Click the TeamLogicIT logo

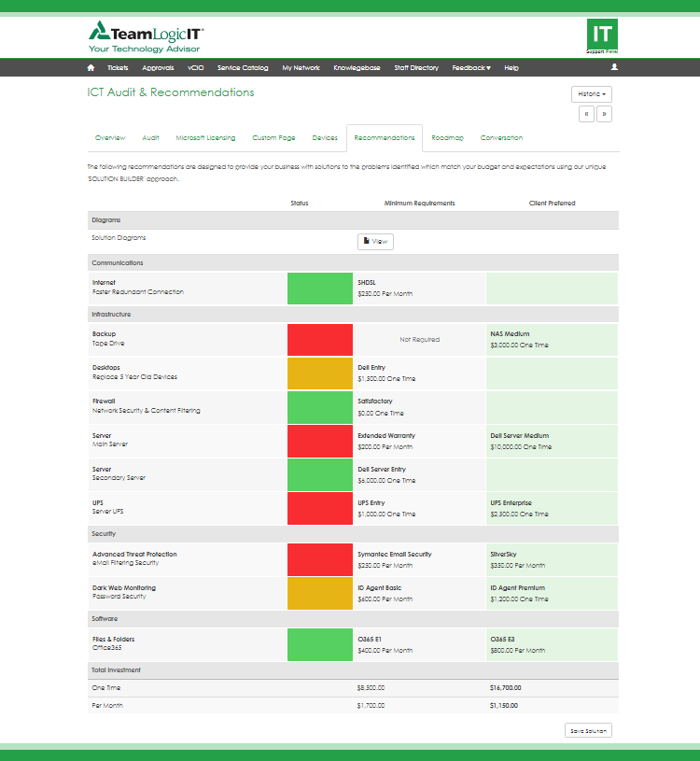coord(146,37)
